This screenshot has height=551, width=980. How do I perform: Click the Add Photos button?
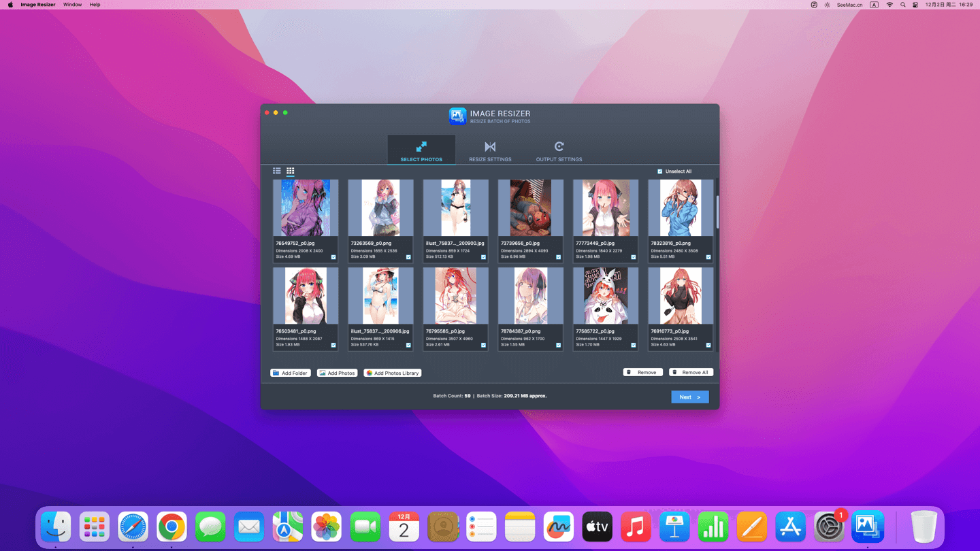[x=338, y=373]
